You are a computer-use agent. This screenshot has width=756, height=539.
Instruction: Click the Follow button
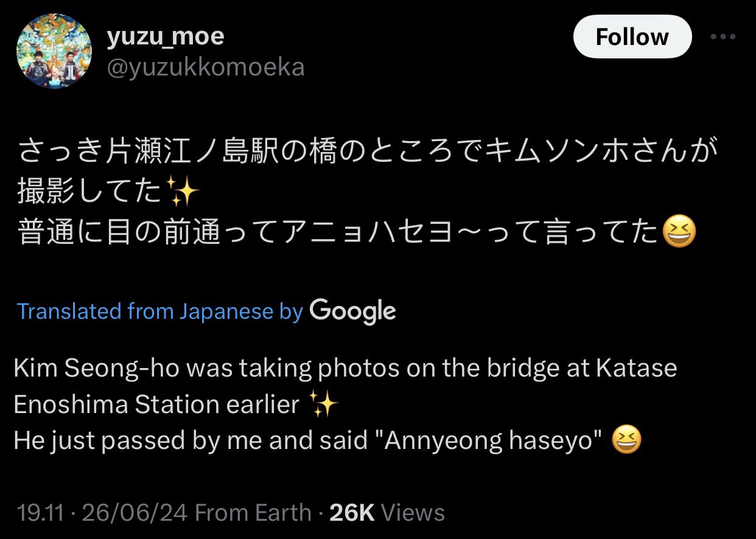coord(632,37)
